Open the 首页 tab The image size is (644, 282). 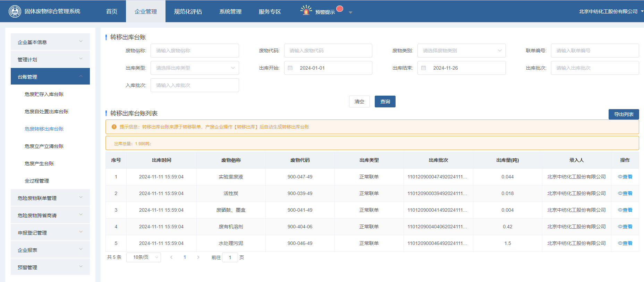[112, 11]
